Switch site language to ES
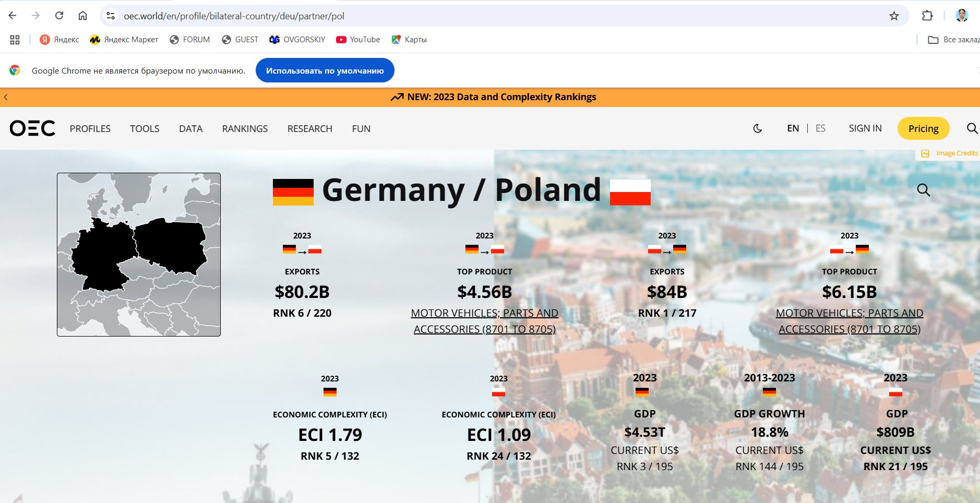Viewport: 980px width, 503px height. pyautogui.click(x=820, y=128)
